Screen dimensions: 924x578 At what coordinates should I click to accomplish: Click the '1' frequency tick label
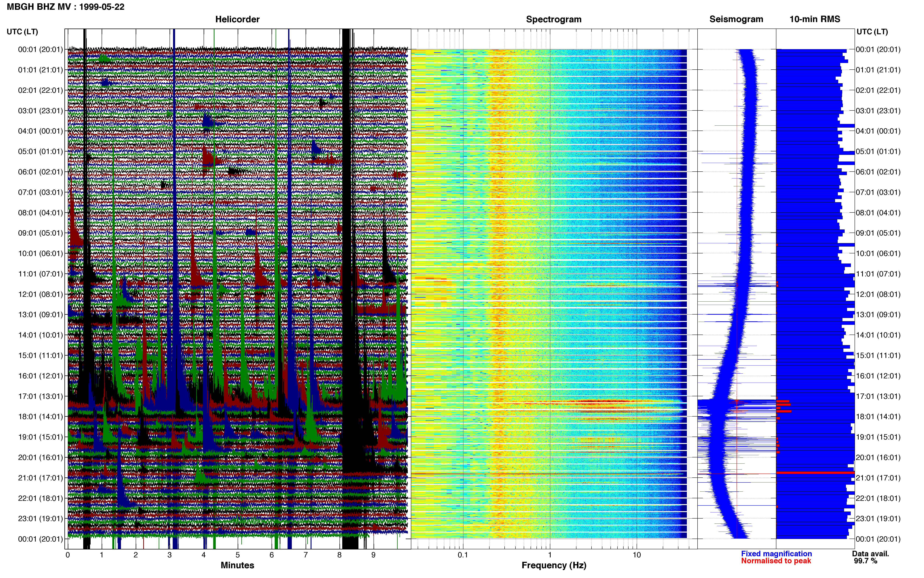(x=550, y=555)
